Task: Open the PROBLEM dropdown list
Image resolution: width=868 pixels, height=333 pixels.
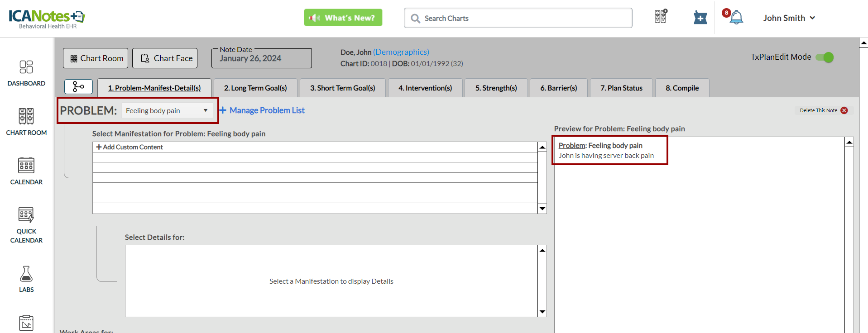Action: click(x=167, y=110)
